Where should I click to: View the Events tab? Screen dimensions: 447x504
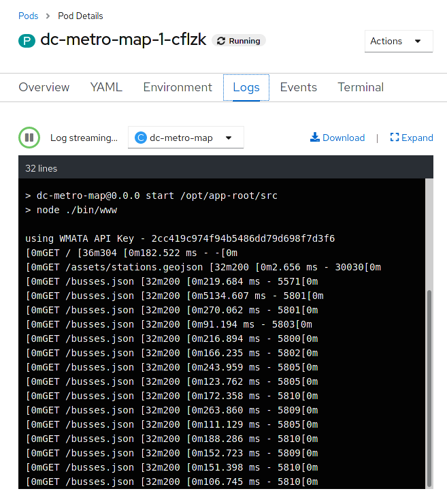[299, 87]
